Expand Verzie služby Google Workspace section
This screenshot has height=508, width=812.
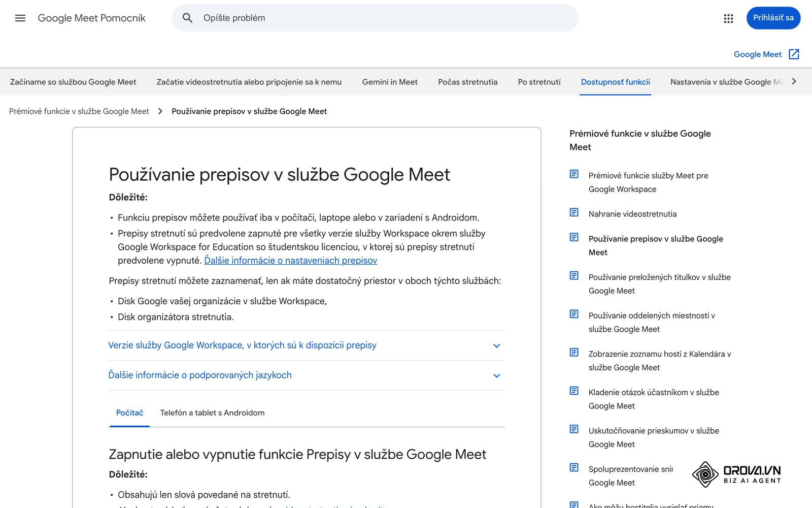[306, 345]
